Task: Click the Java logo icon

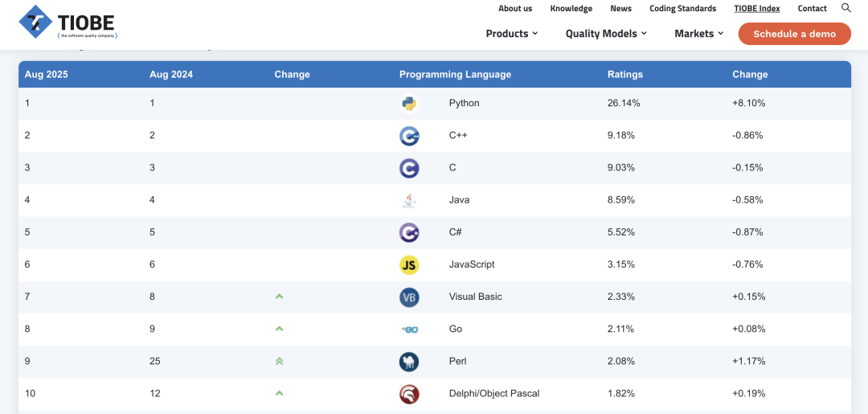Action: [409, 200]
